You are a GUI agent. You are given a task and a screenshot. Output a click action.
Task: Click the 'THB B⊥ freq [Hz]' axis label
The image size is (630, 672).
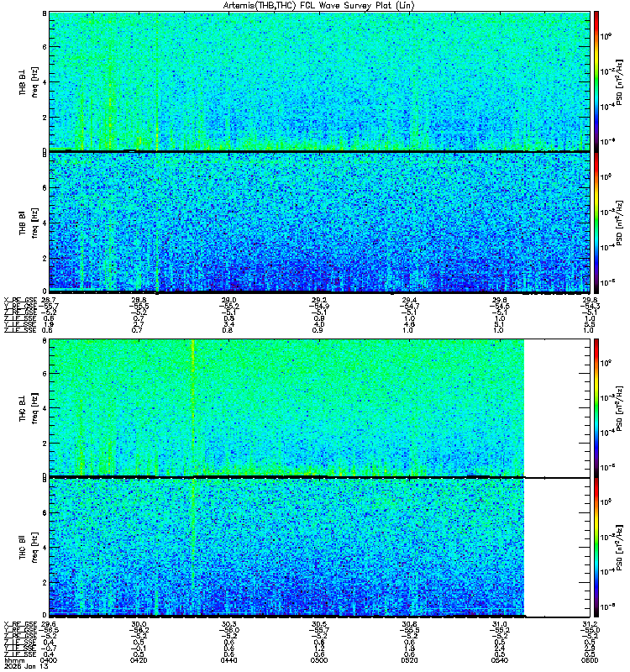point(29,81)
